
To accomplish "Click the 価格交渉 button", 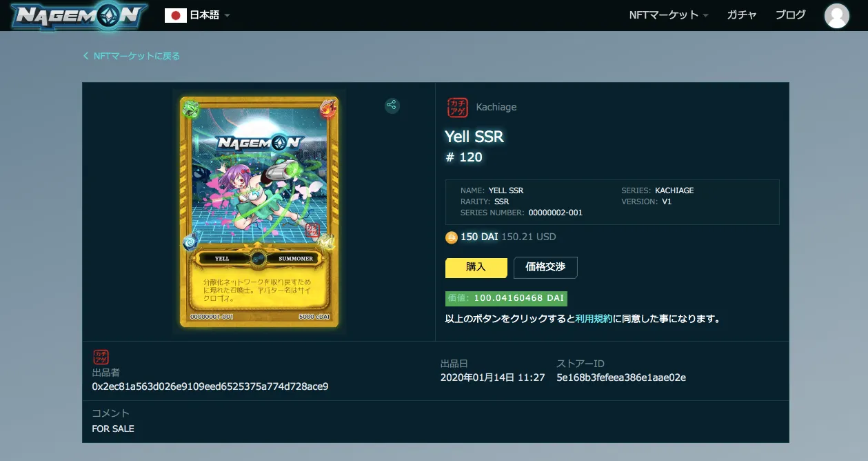I will point(545,267).
